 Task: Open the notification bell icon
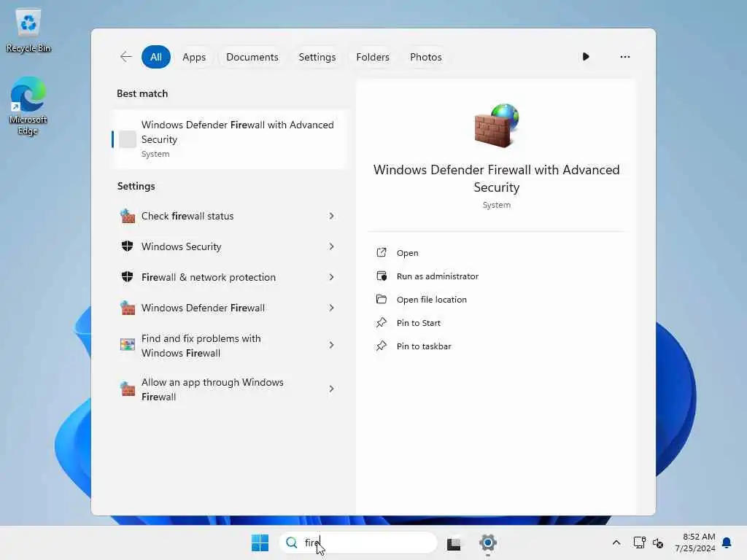pos(727,542)
